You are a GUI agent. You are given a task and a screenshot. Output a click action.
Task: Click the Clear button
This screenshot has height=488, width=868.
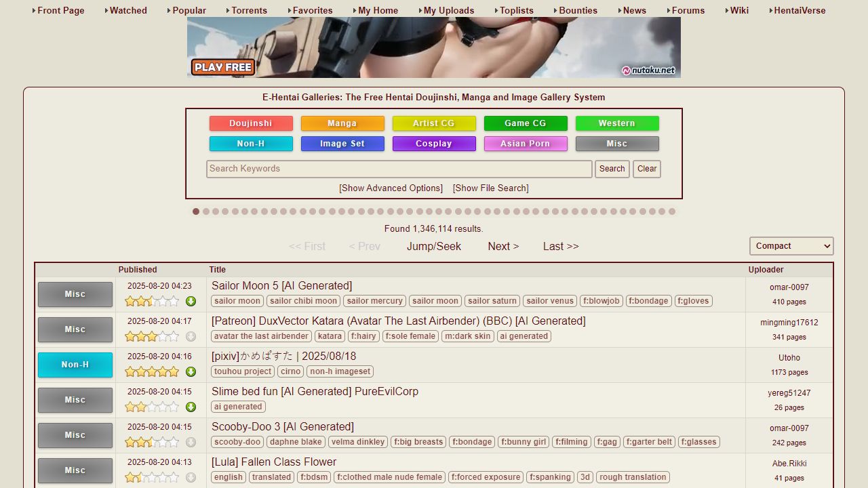[x=647, y=169]
